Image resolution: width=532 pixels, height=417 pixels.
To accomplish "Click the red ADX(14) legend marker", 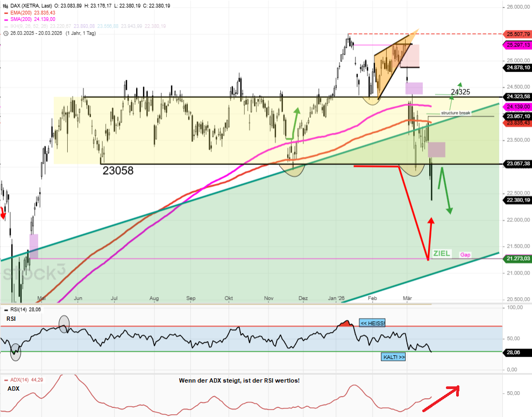I will point(5,379).
